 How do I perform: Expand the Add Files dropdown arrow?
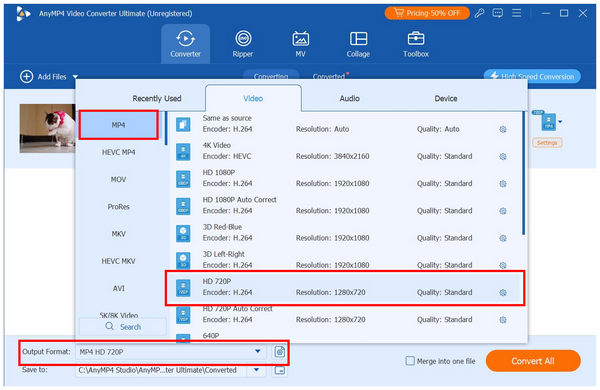[x=75, y=77]
